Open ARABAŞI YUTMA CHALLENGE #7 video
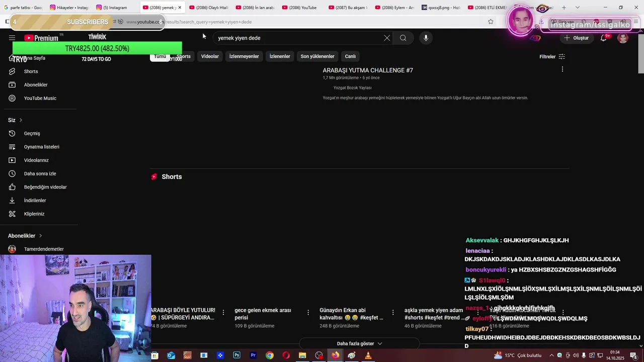The height and width of the screenshot is (362, 644). 368,70
